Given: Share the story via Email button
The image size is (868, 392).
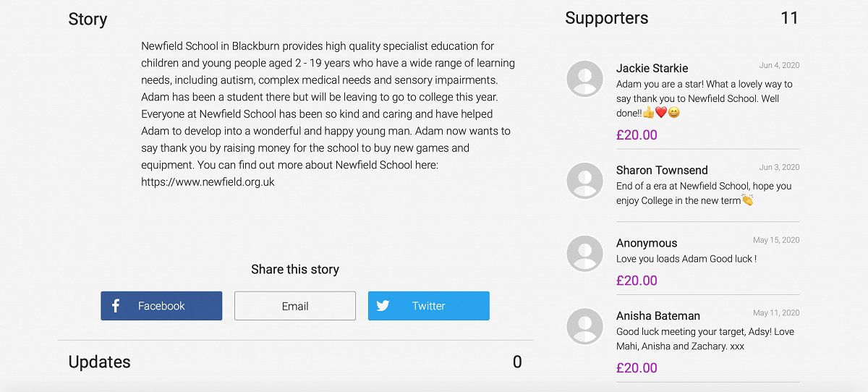Looking at the screenshot, I should pyautogui.click(x=295, y=306).
